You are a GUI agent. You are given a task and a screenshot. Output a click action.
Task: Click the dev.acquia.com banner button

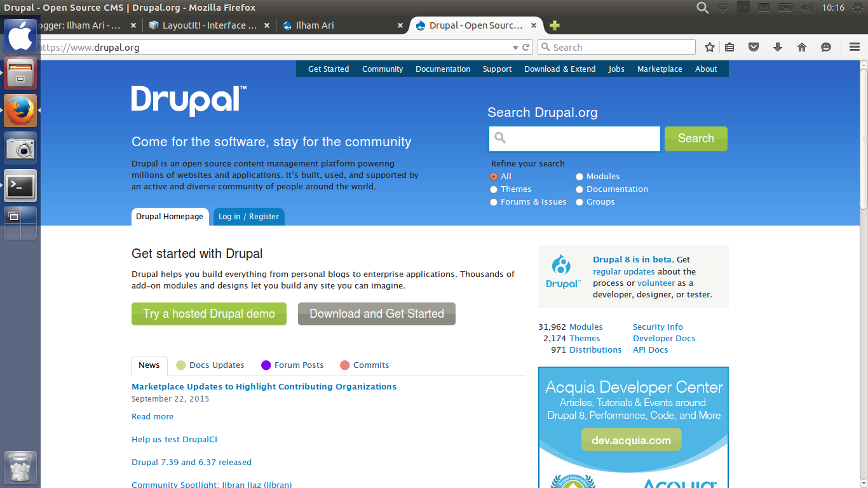coord(631,440)
